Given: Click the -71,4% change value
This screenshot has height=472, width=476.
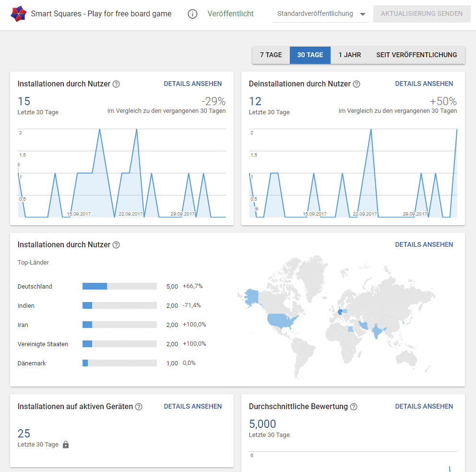Looking at the screenshot, I should pyautogui.click(x=191, y=305).
